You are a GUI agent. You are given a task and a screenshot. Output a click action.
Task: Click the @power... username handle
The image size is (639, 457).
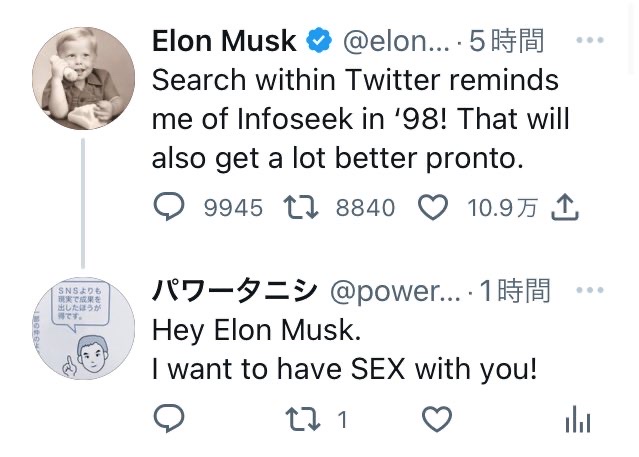point(394,291)
